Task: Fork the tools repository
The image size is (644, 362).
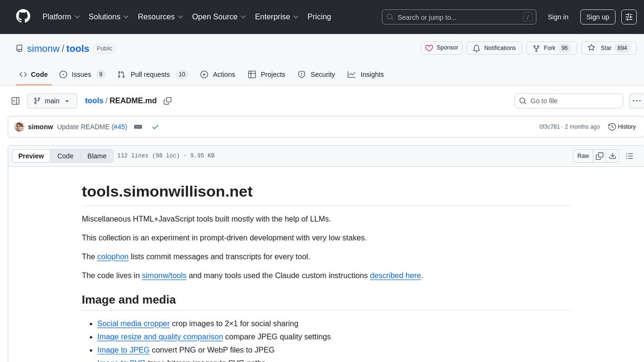Action: coord(551,48)
